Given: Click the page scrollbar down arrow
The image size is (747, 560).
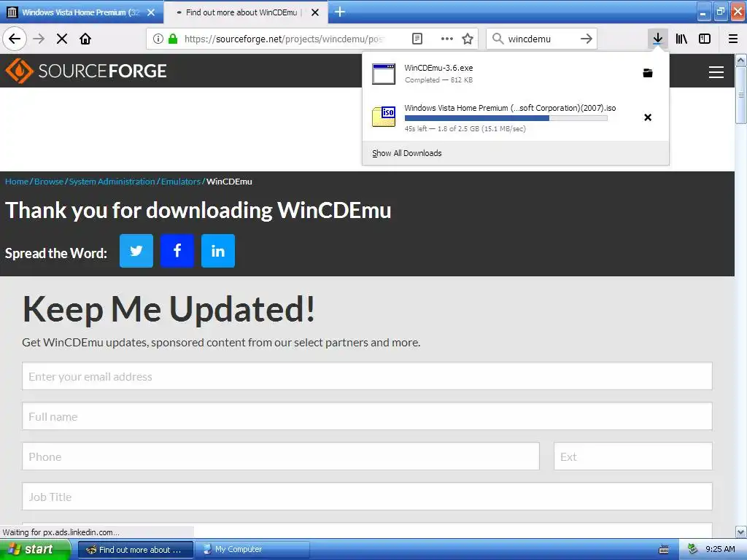Looking at the screenshot, I should pos(741,532).
